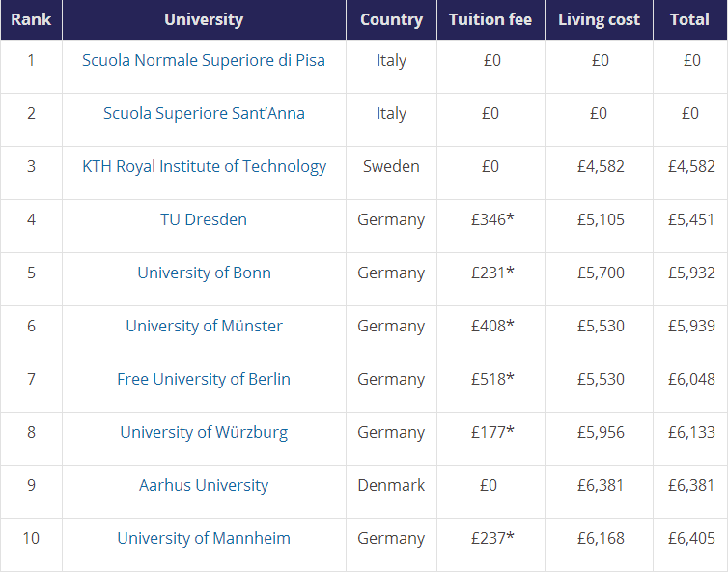Click KTH Royal Institute of Technology link
Screen dimensions: 728x574
(204, 166)
